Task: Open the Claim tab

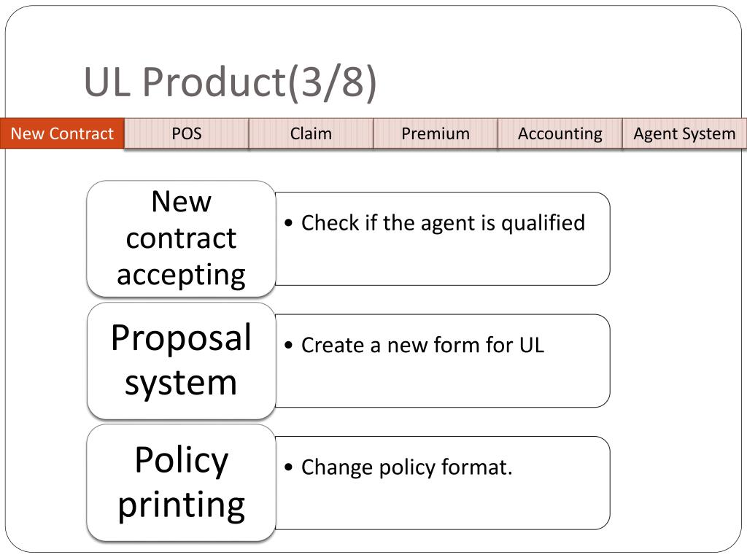Action: click(311, 133)
